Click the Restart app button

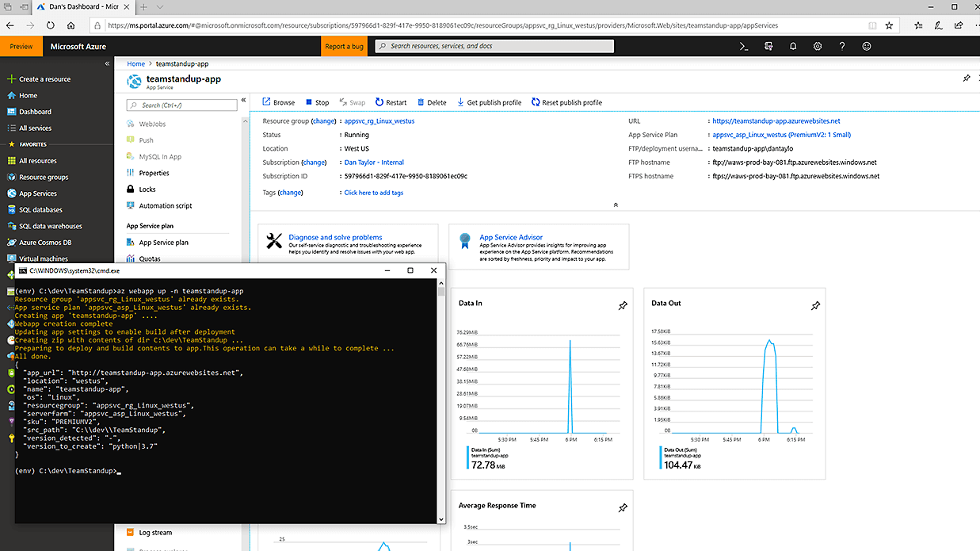391,102
